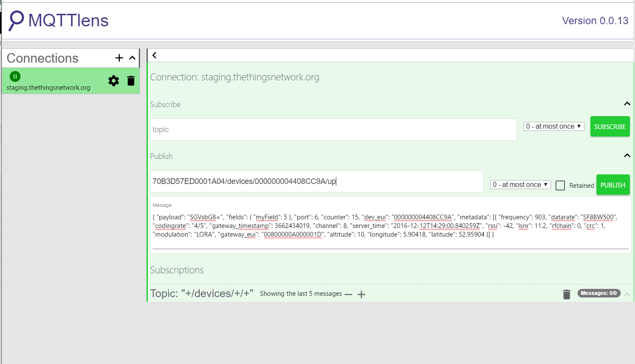The height and width of the screenshot is (364, 635).
Task: Click the SUBSCRIBE button
Action: [610, 127]
